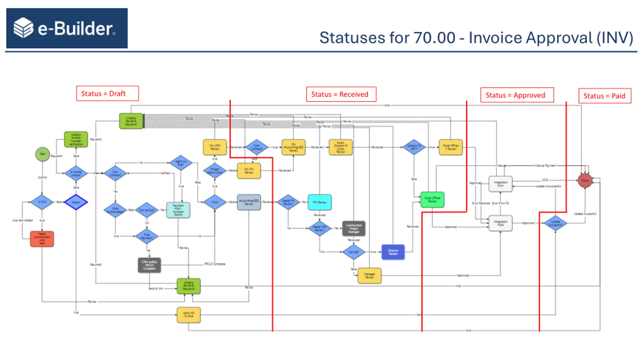Click the 'Verified' arrow label
Viewport: 644px width, 362px height.
coord(165,173)
